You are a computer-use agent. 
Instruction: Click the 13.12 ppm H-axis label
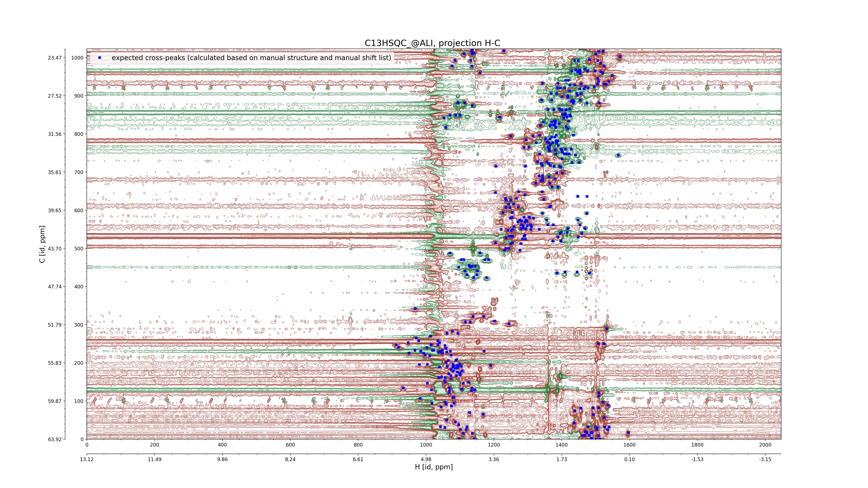coord(87,459)
